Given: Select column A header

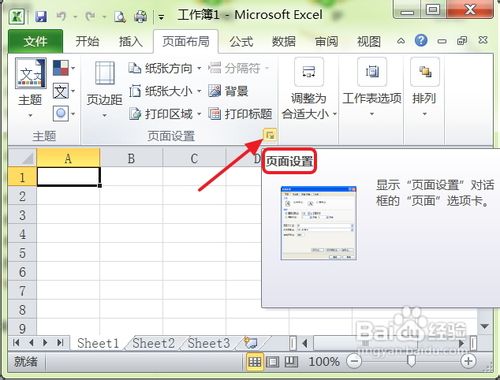Looking at the screenshot, I should (68, 158).
